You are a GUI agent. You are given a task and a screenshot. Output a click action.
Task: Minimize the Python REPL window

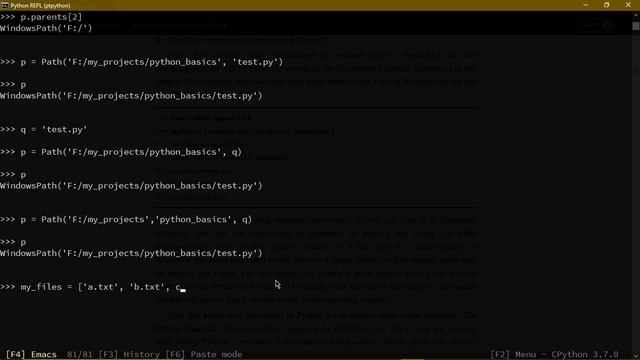586,5
